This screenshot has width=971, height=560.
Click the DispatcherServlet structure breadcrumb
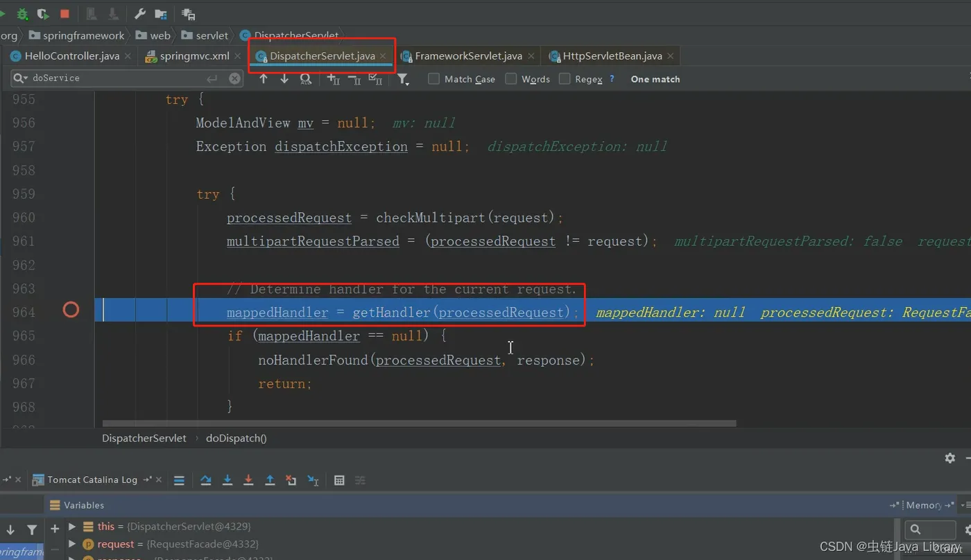pos(144,438)
